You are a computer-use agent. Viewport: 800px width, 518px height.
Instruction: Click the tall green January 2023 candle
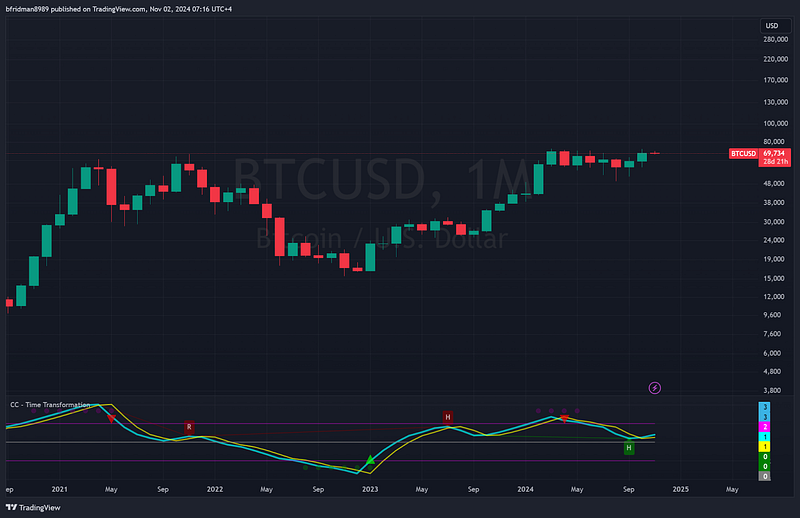coord(370,257)
